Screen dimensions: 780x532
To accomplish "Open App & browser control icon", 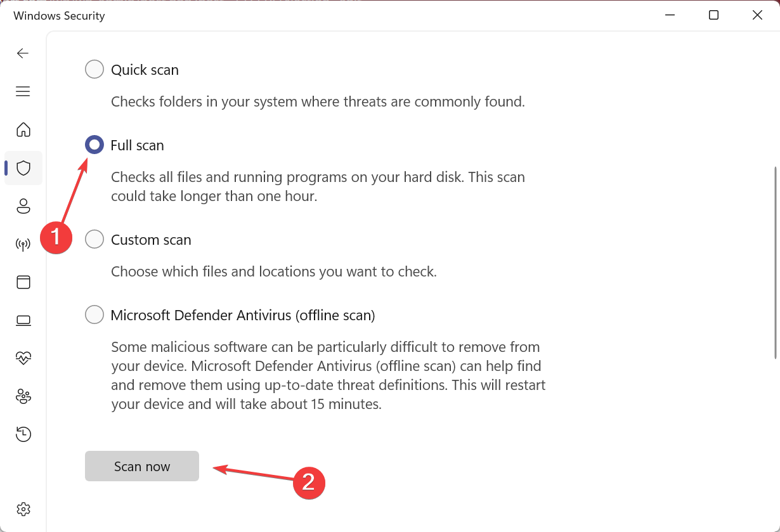I will tap(23, 282).
